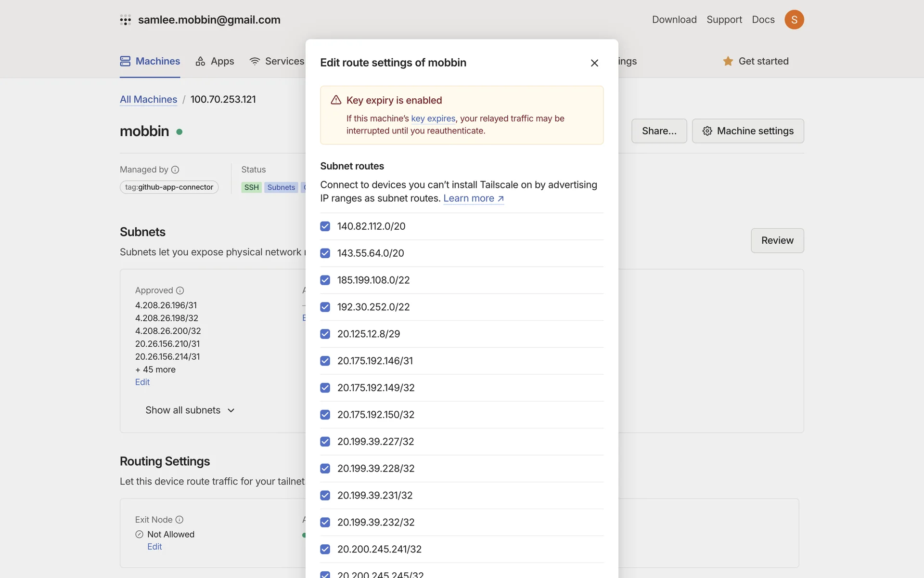The width and height of the screenshot is (924, 578).
Task: Click the Exit Node info icon
Action: coord(180,520)
